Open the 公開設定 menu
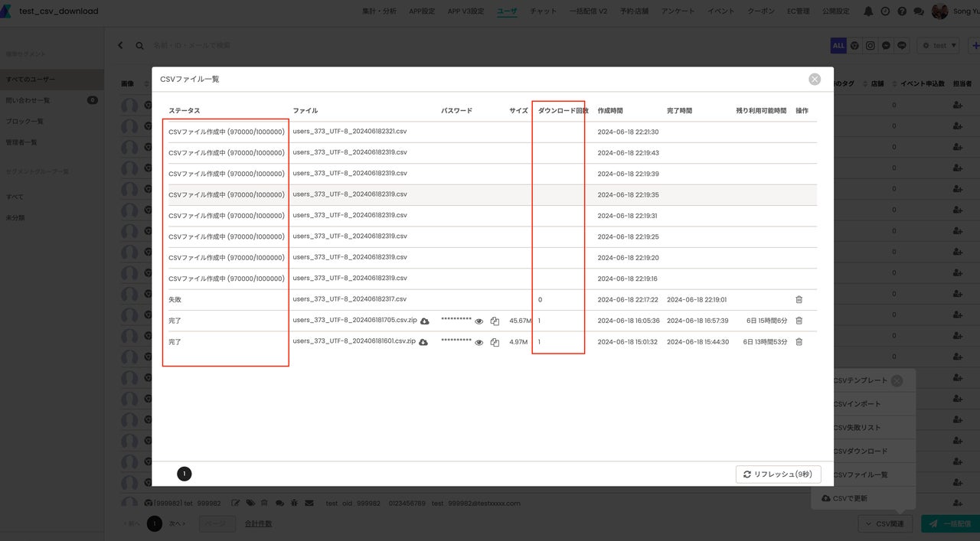This screenshot has height=541, width=980. point(835,11)
